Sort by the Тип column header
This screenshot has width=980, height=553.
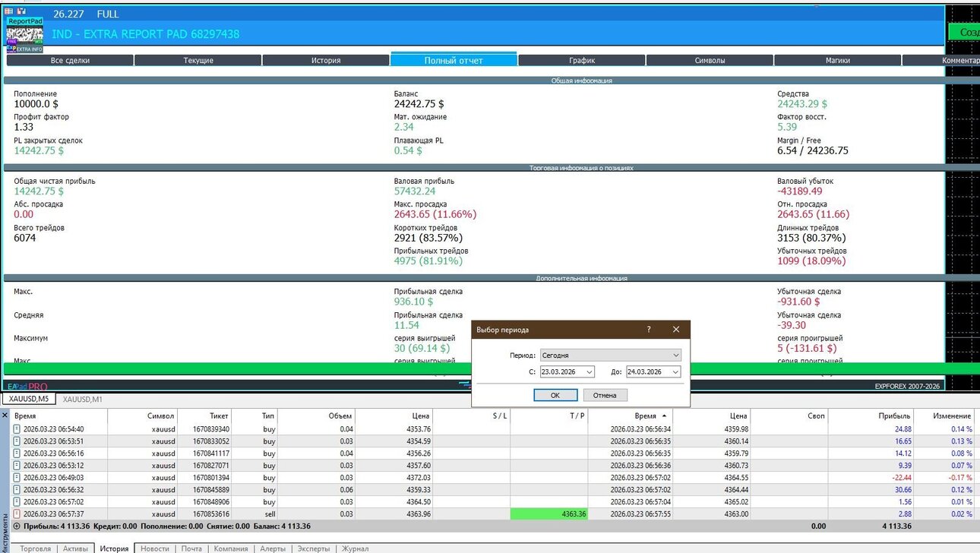(256, 416)
